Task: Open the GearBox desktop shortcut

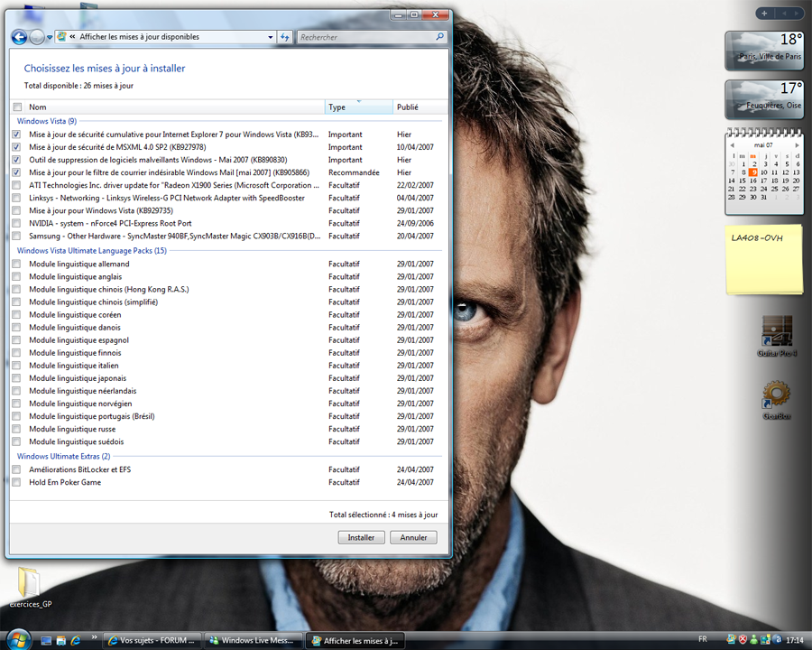Action: click(776, 397)
